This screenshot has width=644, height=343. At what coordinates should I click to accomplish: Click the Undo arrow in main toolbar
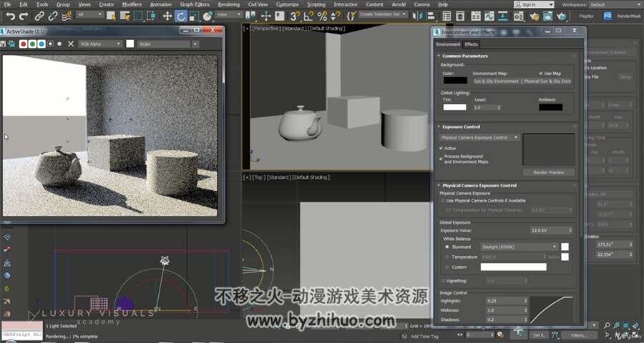pyautogui.click(x=10, y=16)
